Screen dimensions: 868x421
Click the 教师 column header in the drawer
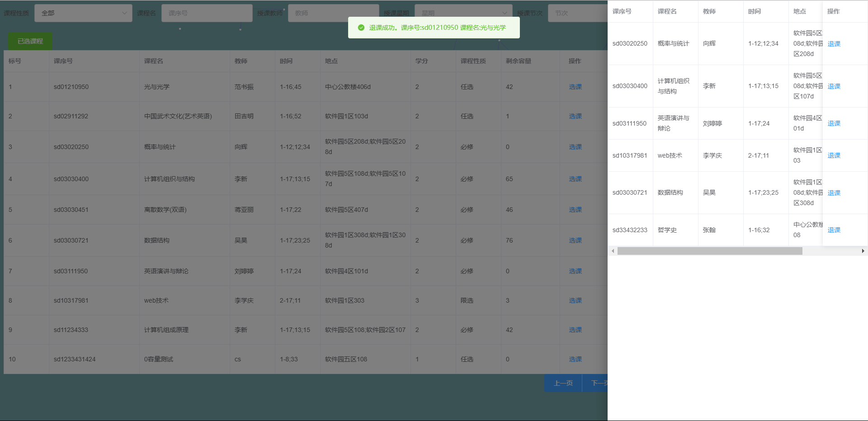click(709, 11)
